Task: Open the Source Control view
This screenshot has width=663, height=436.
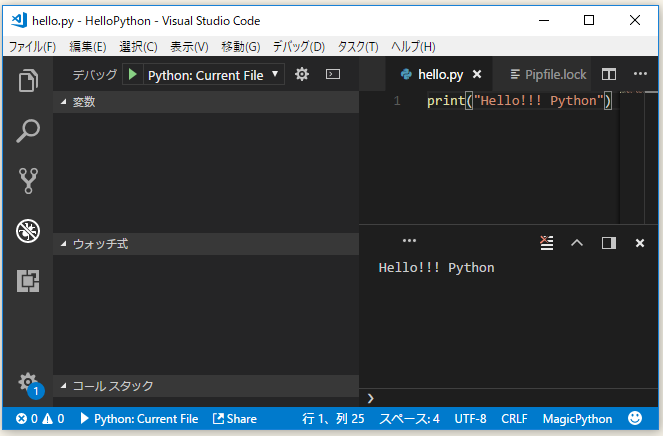Action: tap(27, 181)
